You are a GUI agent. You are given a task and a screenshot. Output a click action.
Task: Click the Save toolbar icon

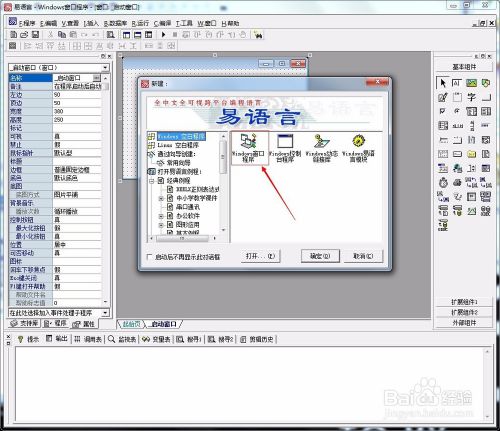tap(35, 34)
